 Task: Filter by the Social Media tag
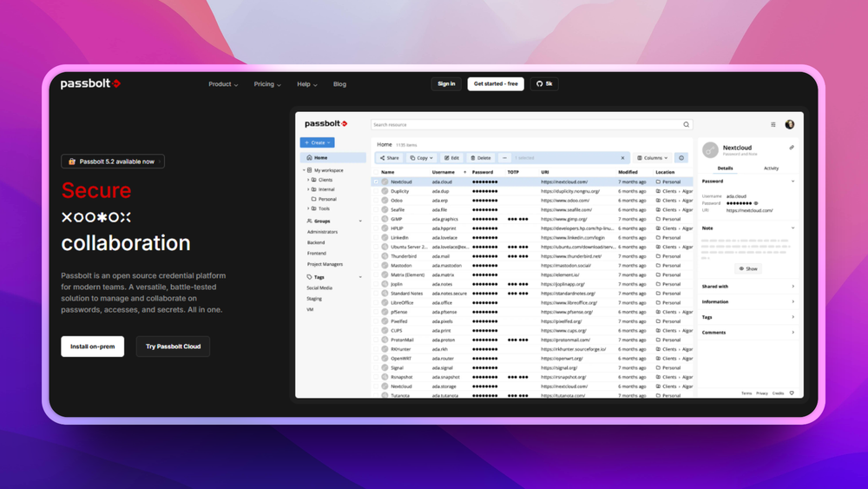point(319,288)
